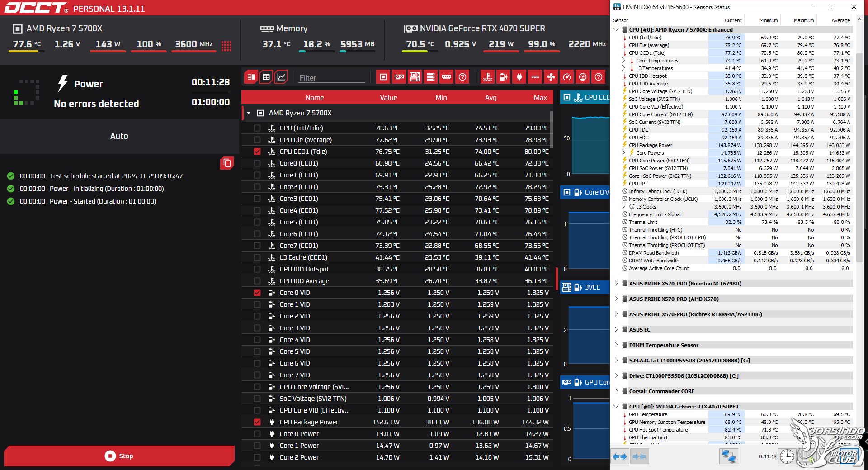Viewport: 868px width, 470px height.
Task: Sort OCCT table by Name column
Action: [x=315, y=98]
